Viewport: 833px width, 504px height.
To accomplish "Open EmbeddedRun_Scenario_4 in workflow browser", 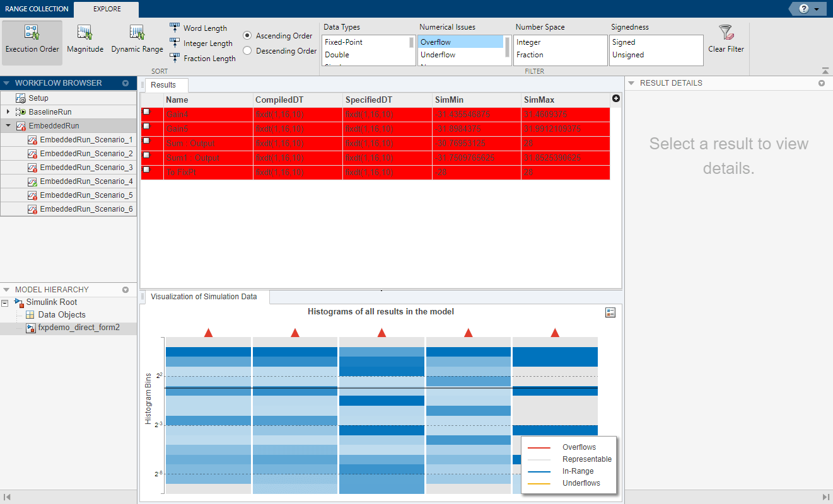I will coord(86,181).
